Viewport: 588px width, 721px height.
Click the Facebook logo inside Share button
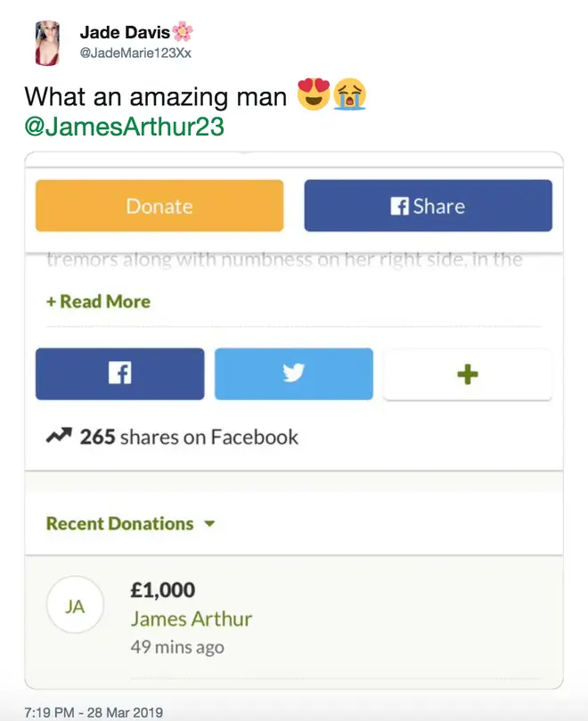(399, 206)
